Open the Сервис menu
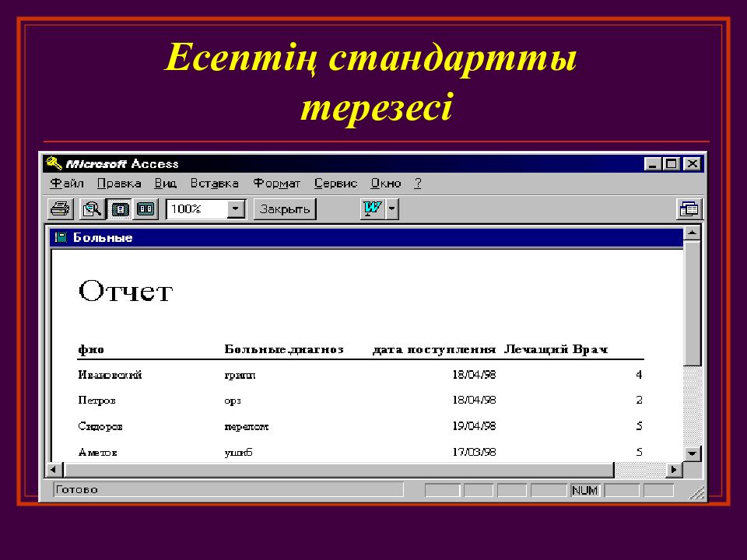The height and width of the screenshot is (560, 747). pos(335,184)
